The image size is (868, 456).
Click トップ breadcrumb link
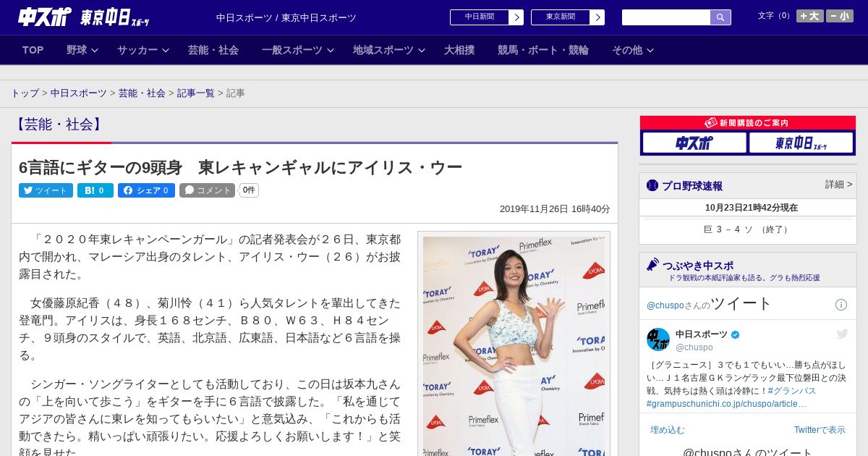(x=25, y=93)
